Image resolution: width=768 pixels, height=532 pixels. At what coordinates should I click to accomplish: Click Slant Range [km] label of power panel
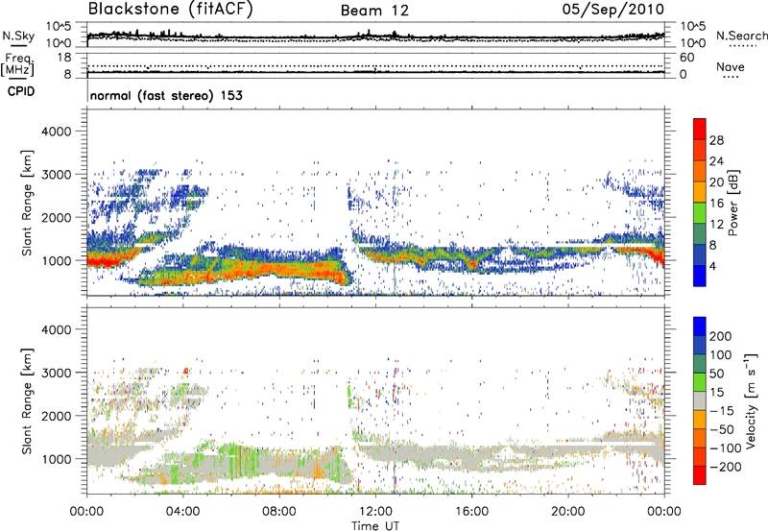(x=28, y=203)
